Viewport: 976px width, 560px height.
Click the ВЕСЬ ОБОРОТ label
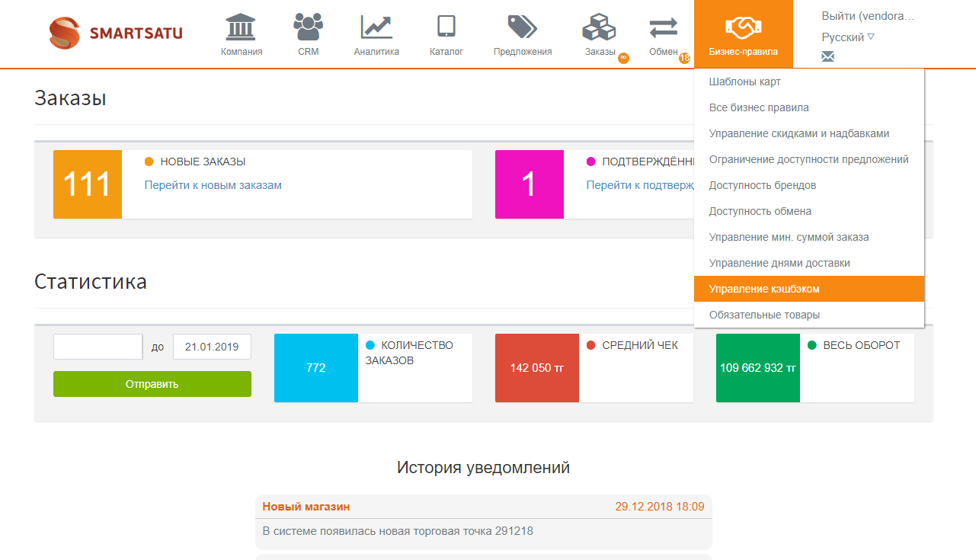[x=862, y=345]
